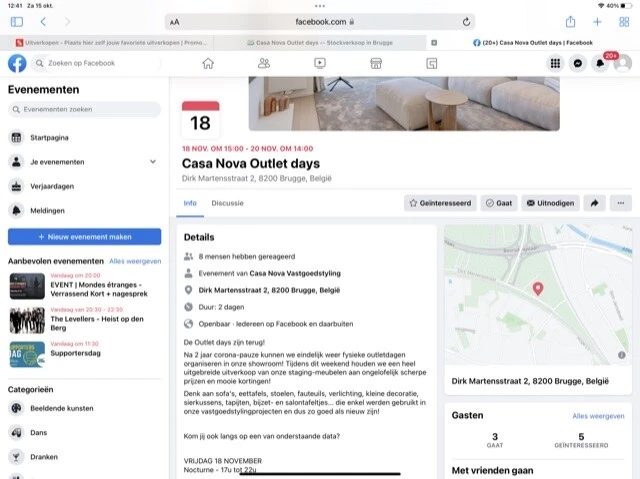Open Messenger chats
The image size is (640, 479).
pos(578,63)
